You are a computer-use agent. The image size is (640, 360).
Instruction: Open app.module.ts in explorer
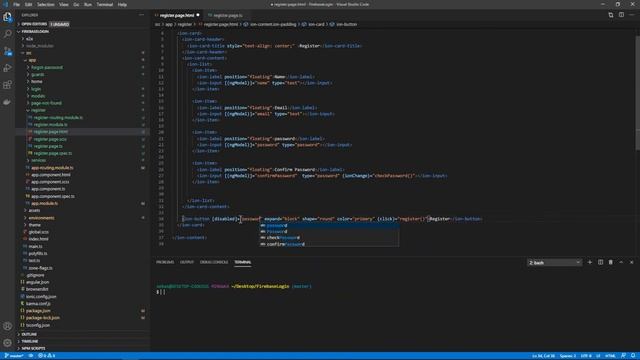[44, 203]
